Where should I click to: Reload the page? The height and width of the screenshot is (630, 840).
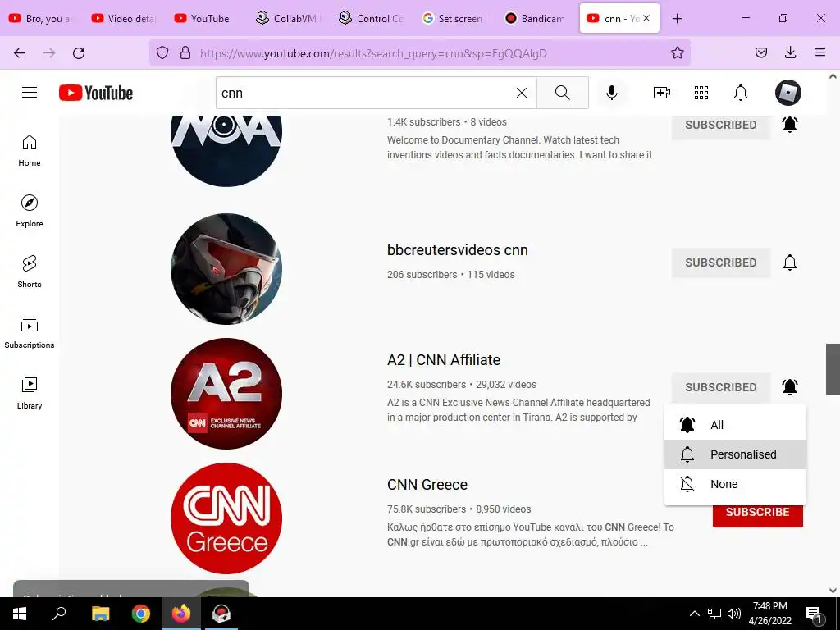click(x=79, y=53)
